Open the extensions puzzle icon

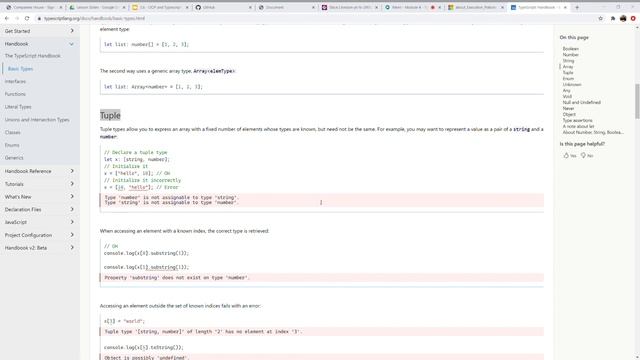pyautogui.click(x=613, y=18)
